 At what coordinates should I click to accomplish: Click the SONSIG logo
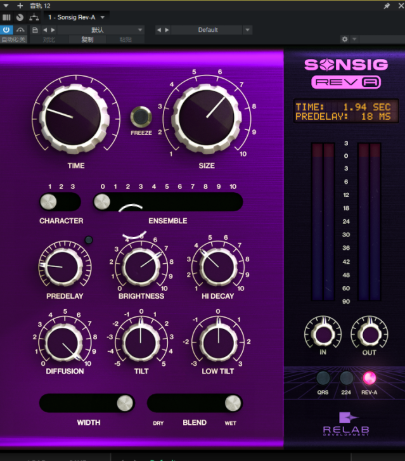tap(346, 65)
